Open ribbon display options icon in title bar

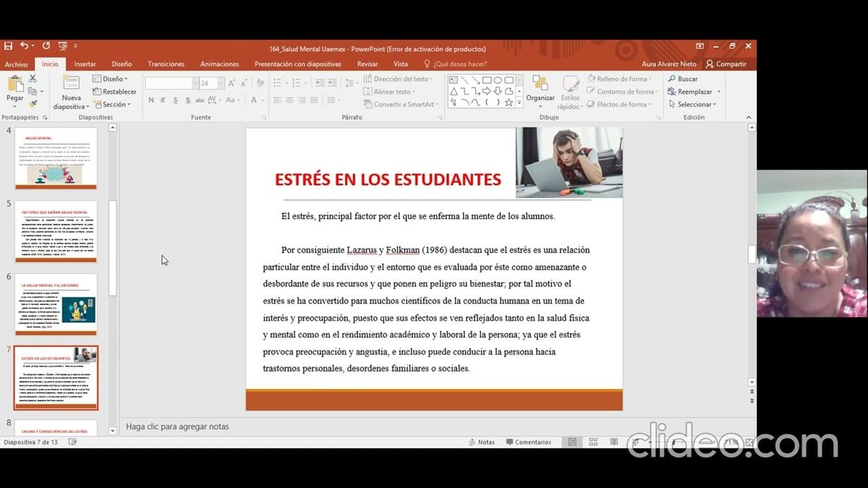tap(699, 46)
